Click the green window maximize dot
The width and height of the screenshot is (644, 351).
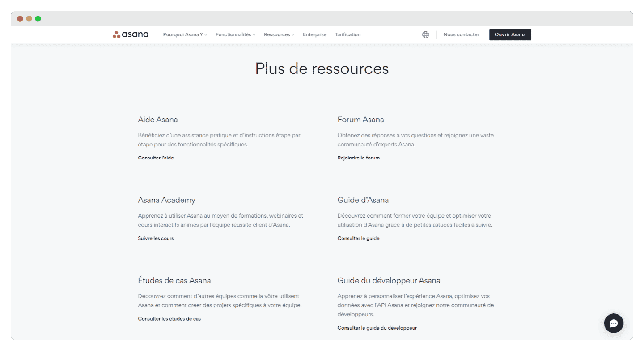(x=38, y=19)
